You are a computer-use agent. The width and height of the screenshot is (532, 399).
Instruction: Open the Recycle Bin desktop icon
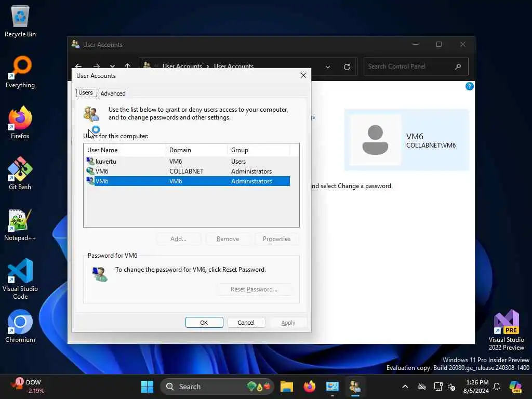pos(20,21)
